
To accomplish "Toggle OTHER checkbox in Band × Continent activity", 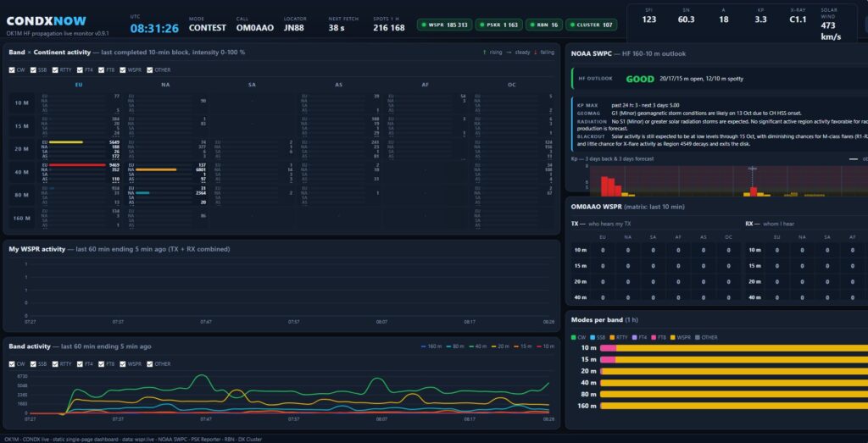I will pyautogui.click(x=149, y=70).
